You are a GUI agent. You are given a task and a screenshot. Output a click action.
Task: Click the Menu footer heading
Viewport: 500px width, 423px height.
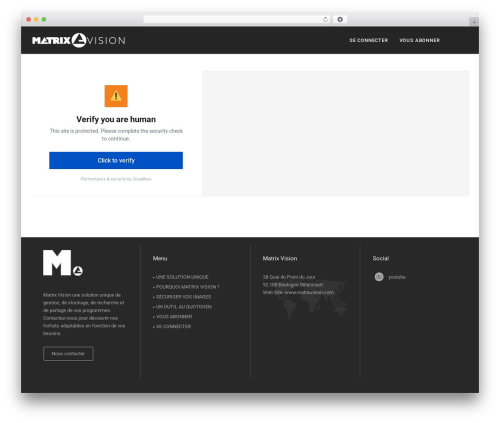160,258
